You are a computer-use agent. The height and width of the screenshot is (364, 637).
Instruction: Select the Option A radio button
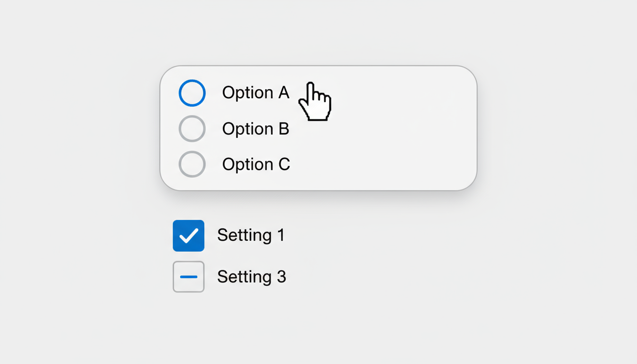point(192,93)
